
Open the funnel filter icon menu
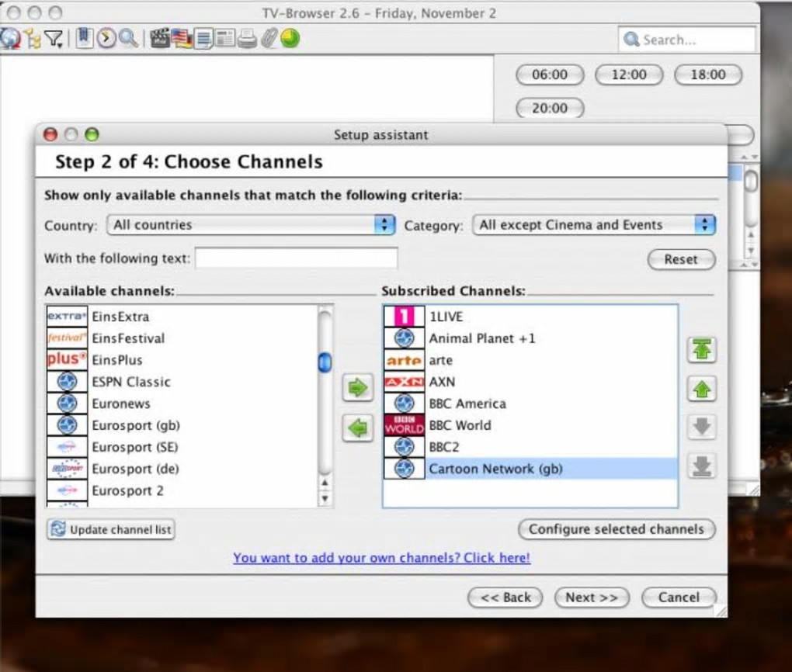point(54,39)
